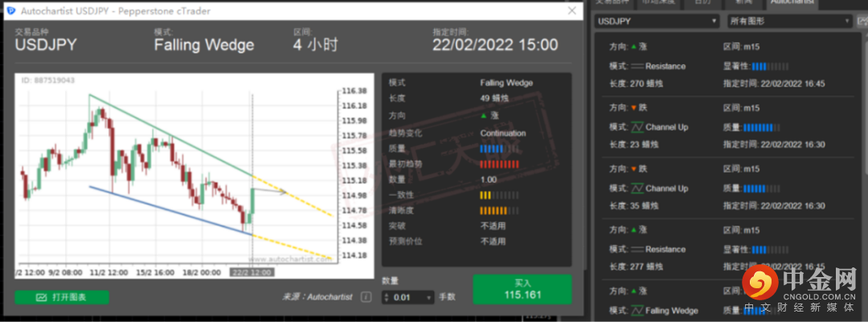
Task: Select the 22/2 12:00 time marker on the chart
Action: (252, 273)
